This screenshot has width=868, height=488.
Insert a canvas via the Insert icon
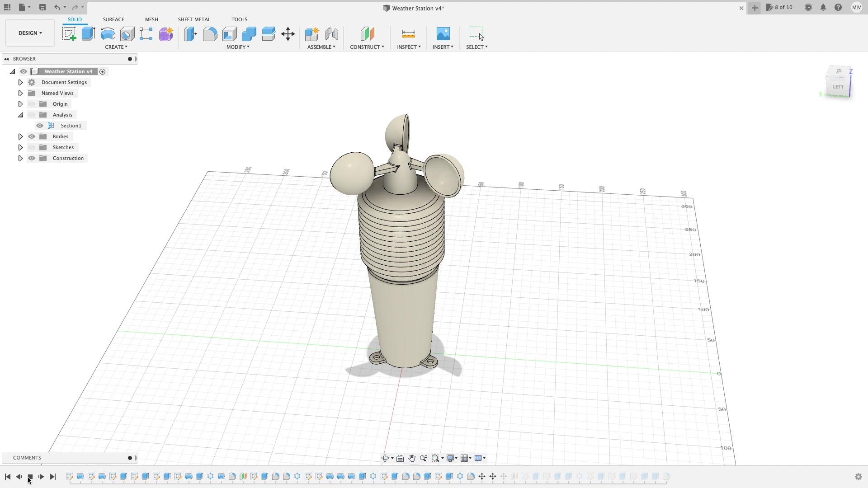[x=443, y=34]
